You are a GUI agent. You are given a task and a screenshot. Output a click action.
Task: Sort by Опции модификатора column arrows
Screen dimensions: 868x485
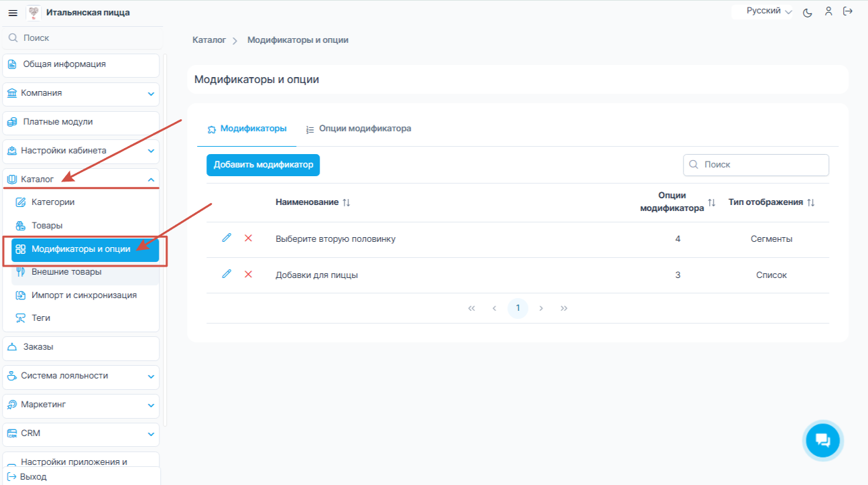712,202
